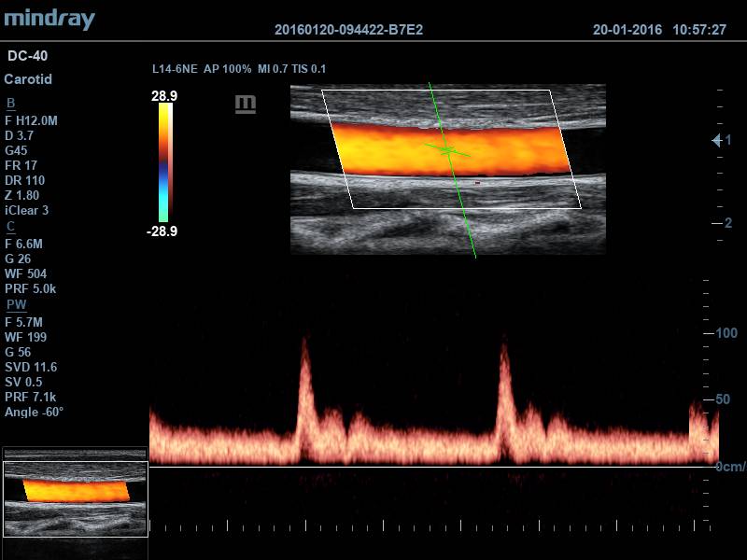Screen dimensions: 747x560
Task: Click the Angle -60° parameter
Action: [35, 412]
